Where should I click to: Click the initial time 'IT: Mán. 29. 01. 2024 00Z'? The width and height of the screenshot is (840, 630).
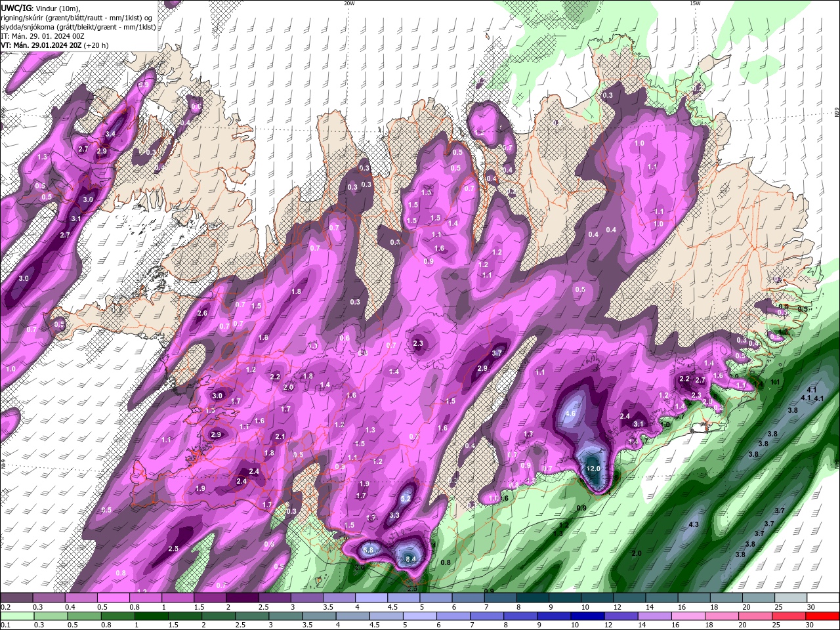pos(43,36)
